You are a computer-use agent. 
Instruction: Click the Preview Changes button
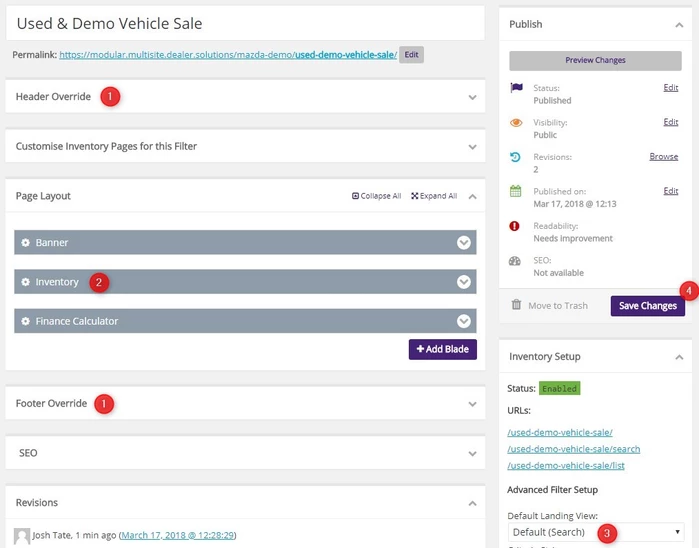(x=595, y=60)
